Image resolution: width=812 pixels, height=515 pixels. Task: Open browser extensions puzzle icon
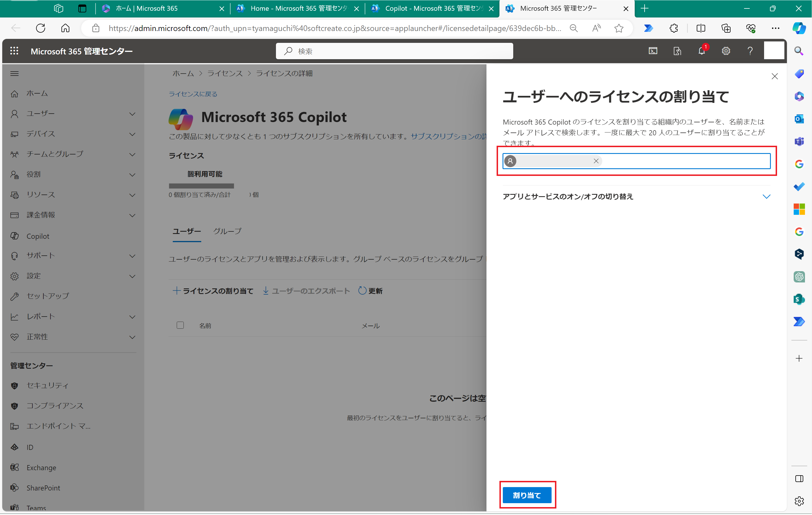(x=673, y=28)
